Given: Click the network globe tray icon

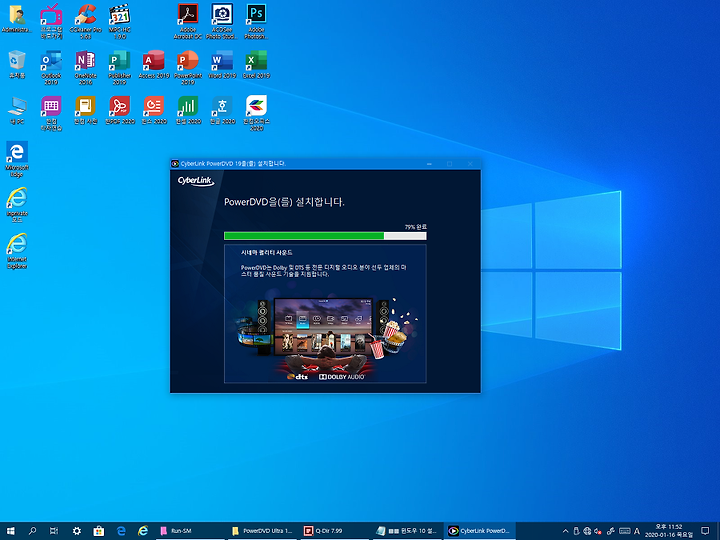Looking at the screenshot, I should tap(587, 531).
